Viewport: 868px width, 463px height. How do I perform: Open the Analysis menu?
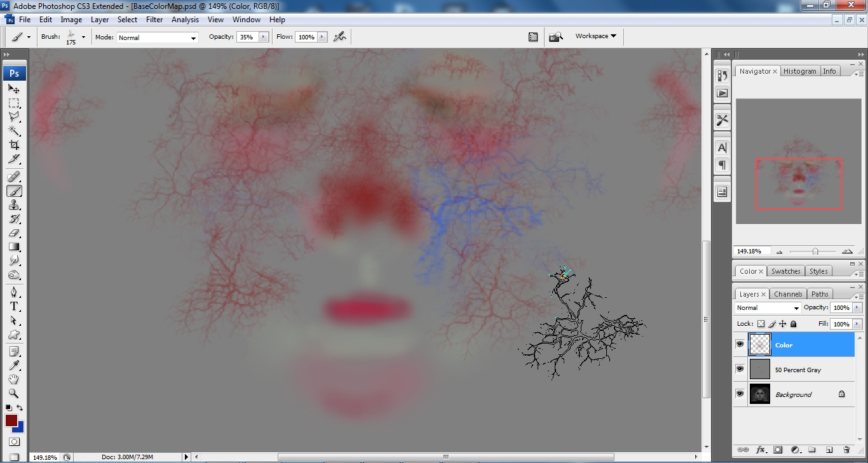pos(185,20)
